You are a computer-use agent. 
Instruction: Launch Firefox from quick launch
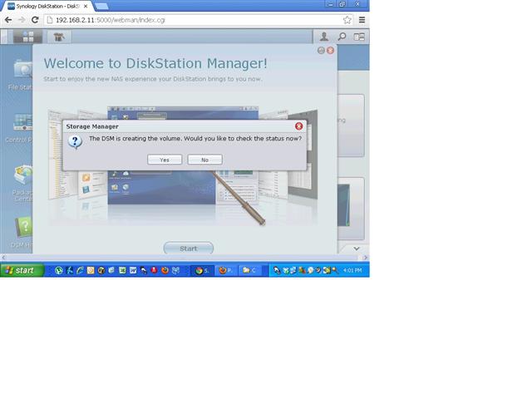click(165, 270)
